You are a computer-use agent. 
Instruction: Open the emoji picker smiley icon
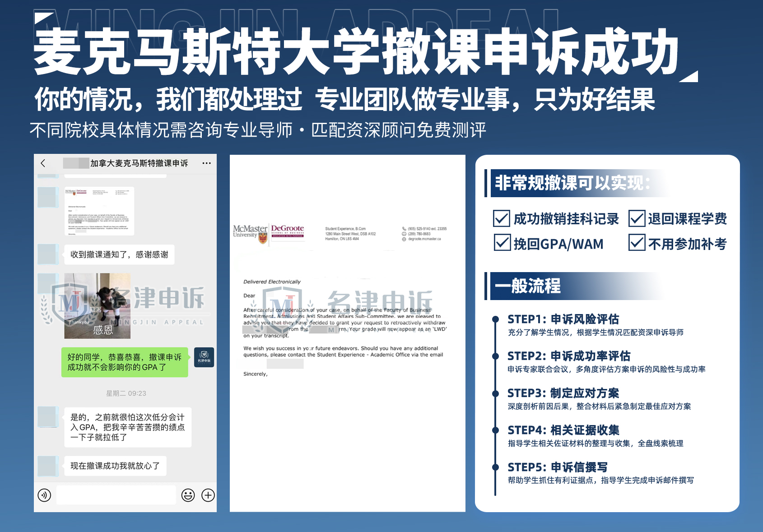tap(188, 495)
